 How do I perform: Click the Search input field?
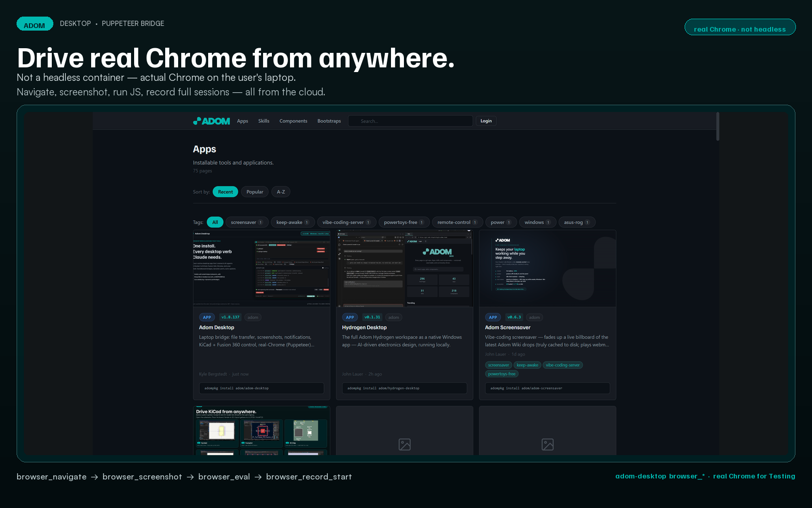[410, 121]
